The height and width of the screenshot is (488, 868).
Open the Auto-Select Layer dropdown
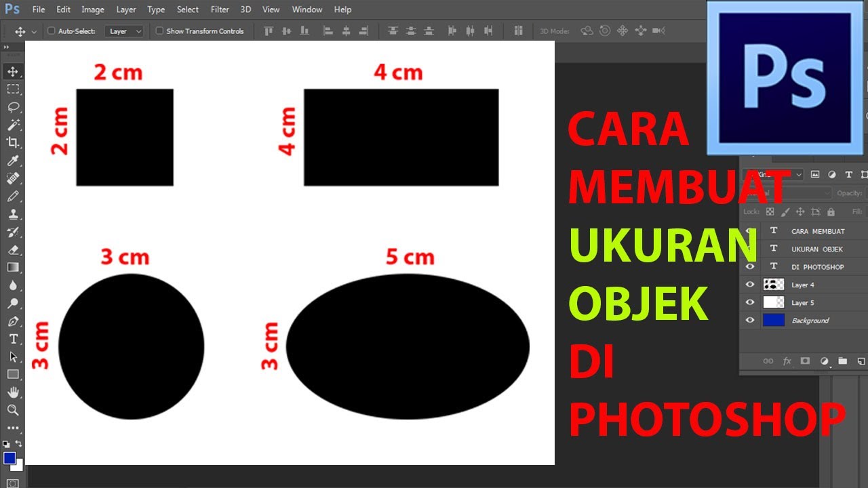click(x=125, y=31)
